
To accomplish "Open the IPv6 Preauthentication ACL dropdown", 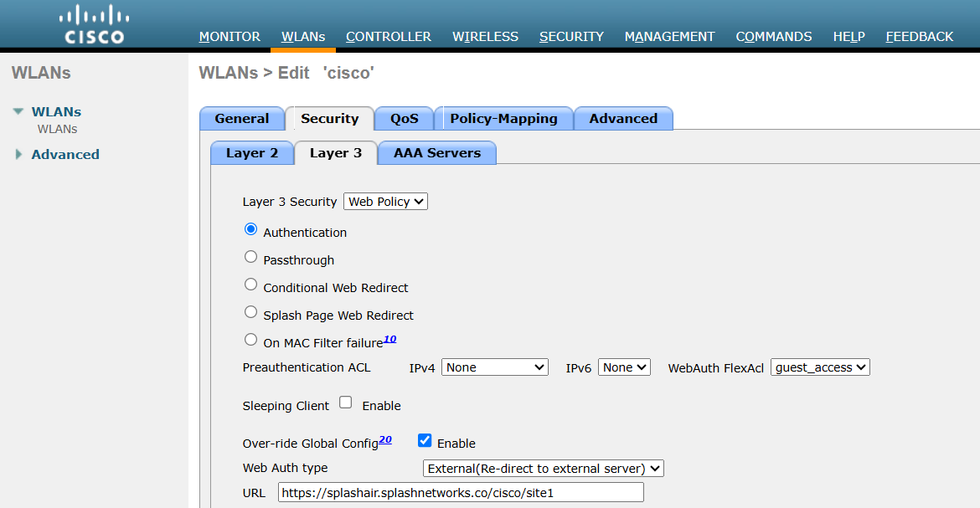I will (x=624, y=367).
